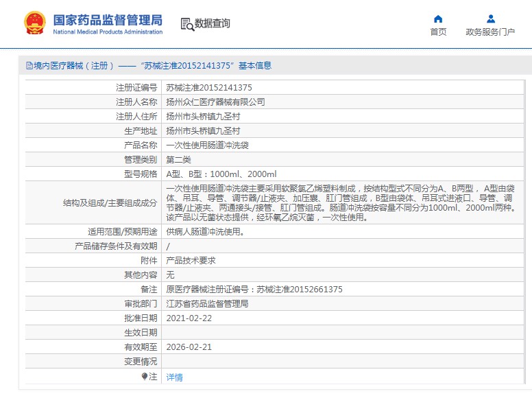Click the 政务服务门户 label
Image resolution: width=532 pixels, height=398 pixels.
click(490, 32)
